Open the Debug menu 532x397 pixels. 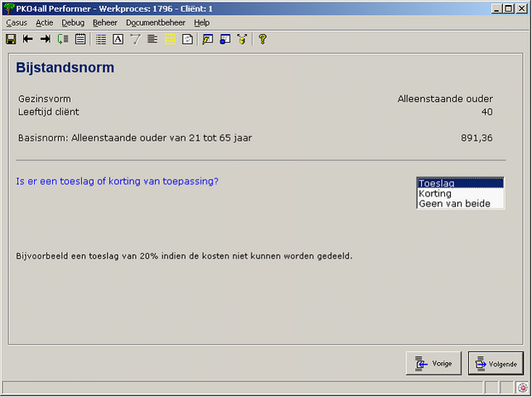tap(73, 22)
